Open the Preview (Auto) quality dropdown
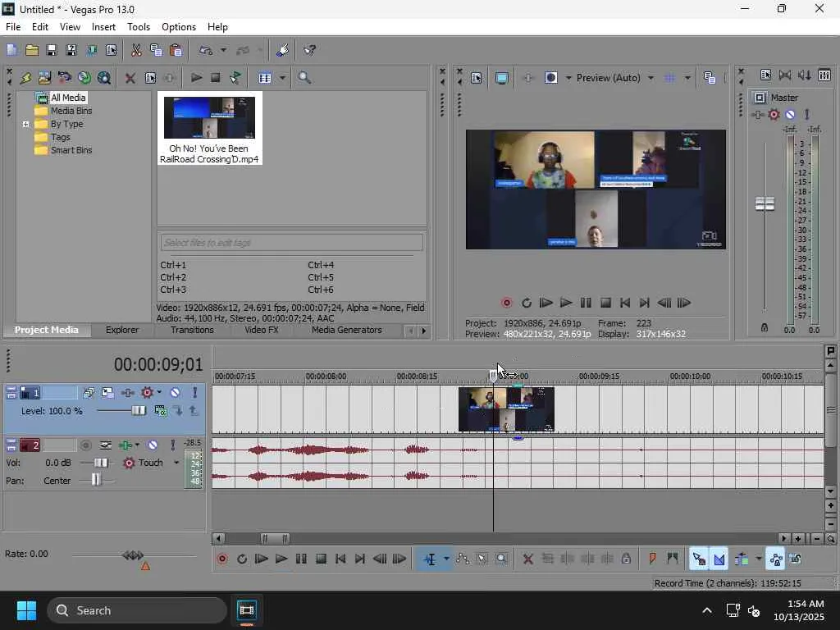Image resolution: width=840 pixels, height=630 pixels. [615, 78]
